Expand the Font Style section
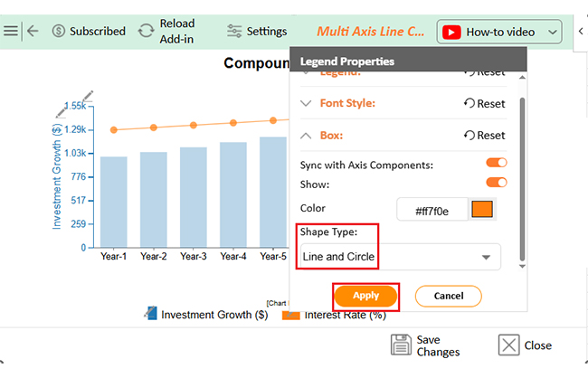The width and height of the screenshot is (588, 378). (306, 103)
